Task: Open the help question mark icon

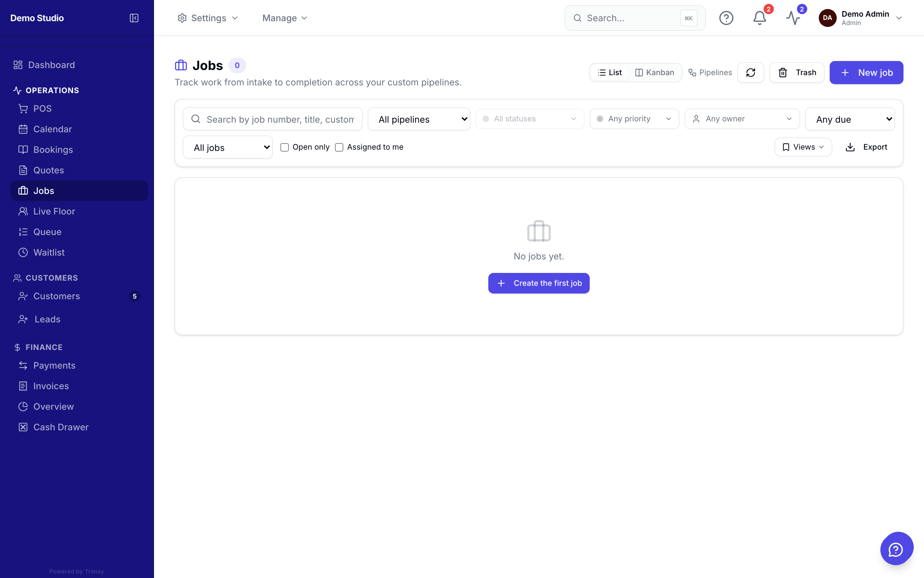Action: click(x=726, y=18)
